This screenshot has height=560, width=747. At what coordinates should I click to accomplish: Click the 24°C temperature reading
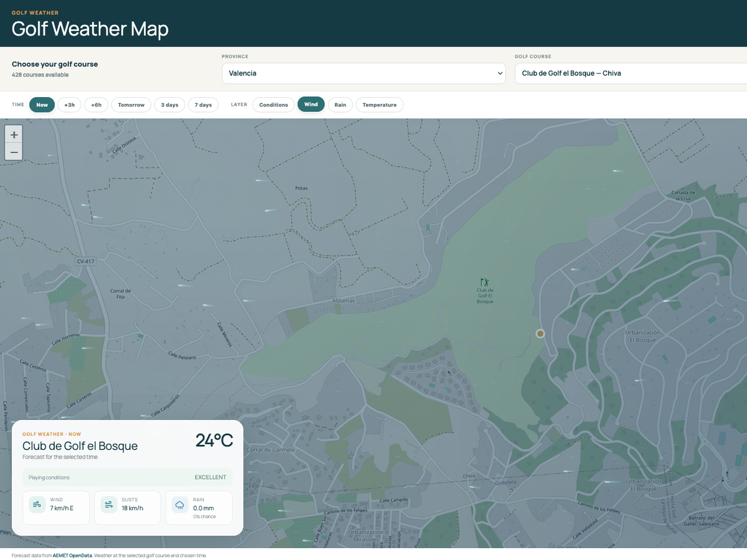pos(214,441)
